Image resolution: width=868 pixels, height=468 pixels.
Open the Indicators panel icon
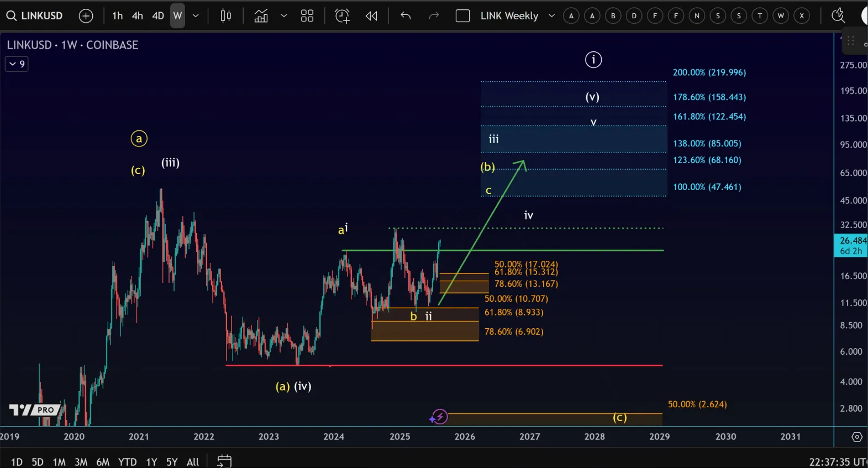click(261, 16)
